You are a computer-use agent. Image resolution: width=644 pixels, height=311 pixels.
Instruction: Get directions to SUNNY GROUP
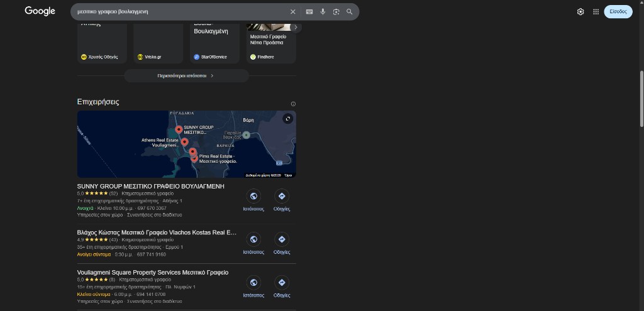(282, 196)
